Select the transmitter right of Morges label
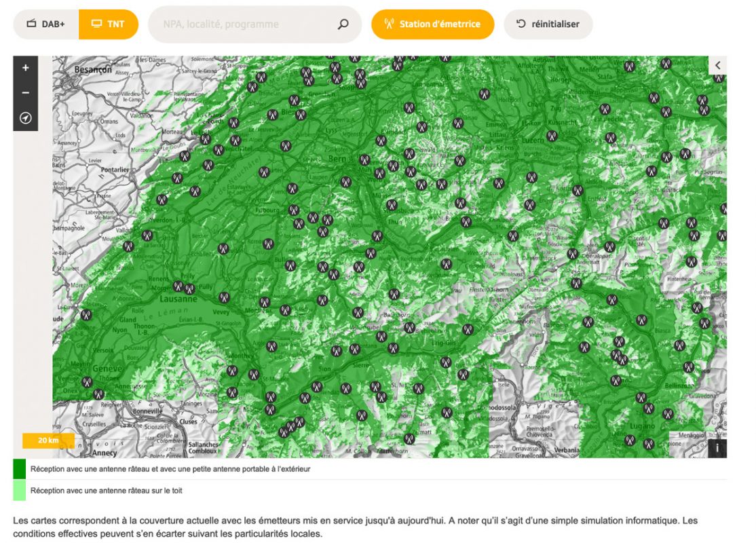 (x=178, y=286)
